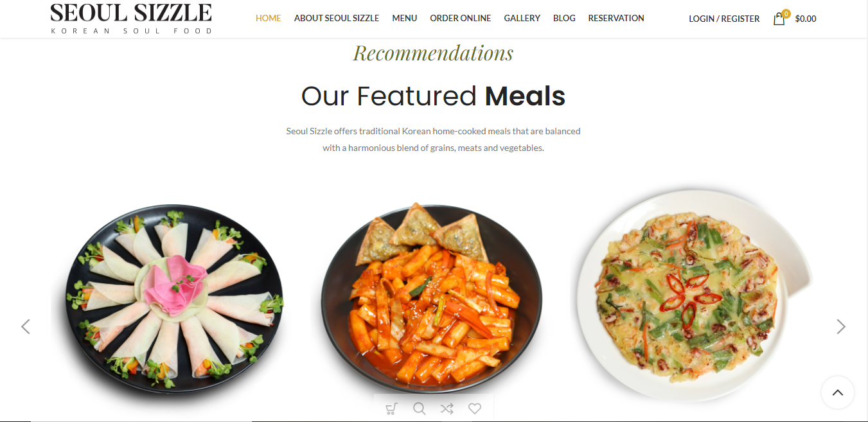Visit the Blog page

(x=564, y=18)
